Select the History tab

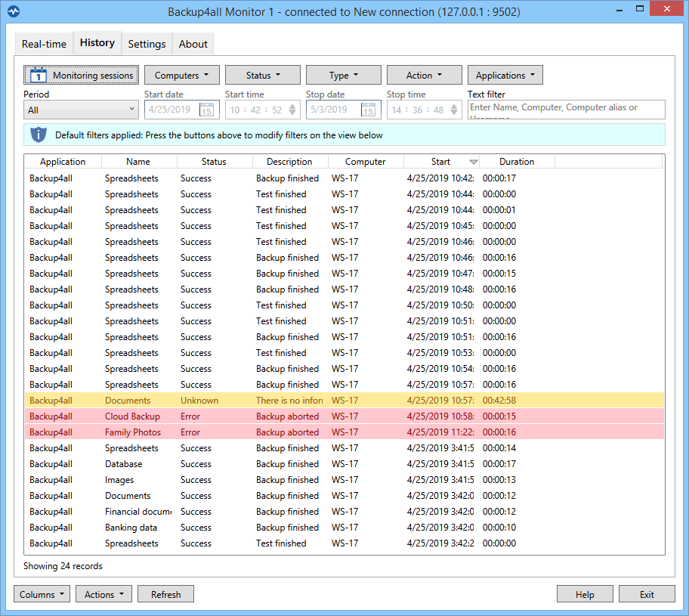tap(97, 42)
